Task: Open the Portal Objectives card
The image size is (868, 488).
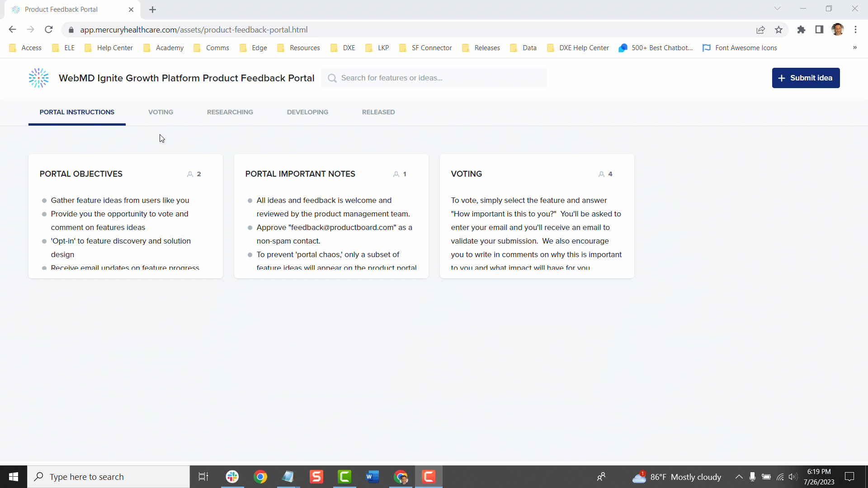Action: [x=81, y=174]
